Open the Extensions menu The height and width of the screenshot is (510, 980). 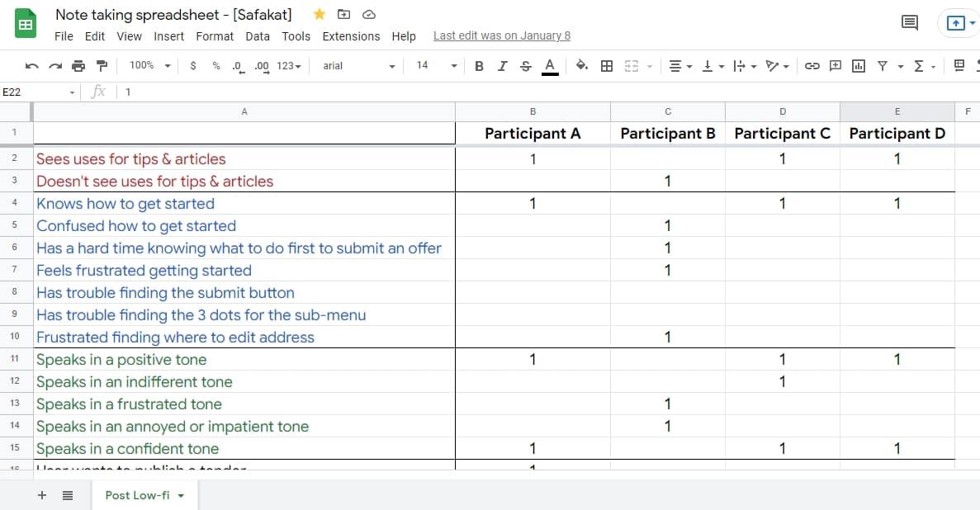point(351,36)
